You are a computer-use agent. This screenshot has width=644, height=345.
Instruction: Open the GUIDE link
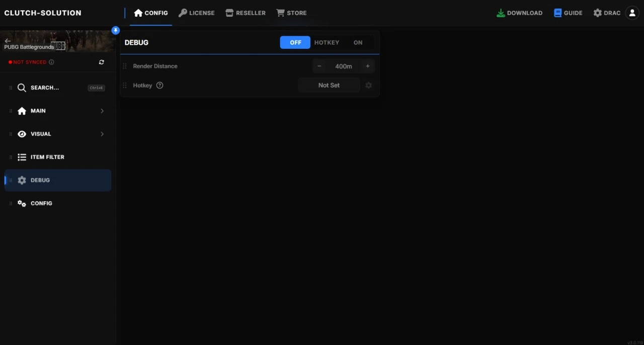point(568,13)
